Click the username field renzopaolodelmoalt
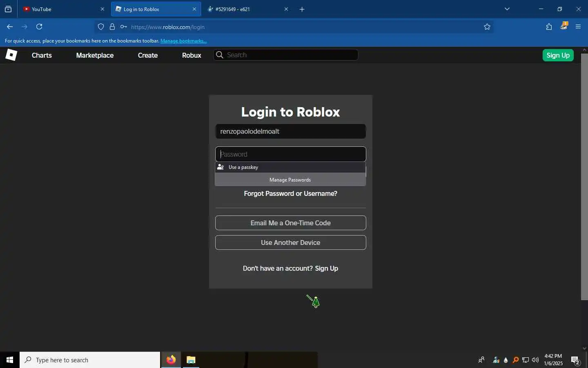Image resolution: width=588 pixels, height=368 pixels. [x=291, y=131]
